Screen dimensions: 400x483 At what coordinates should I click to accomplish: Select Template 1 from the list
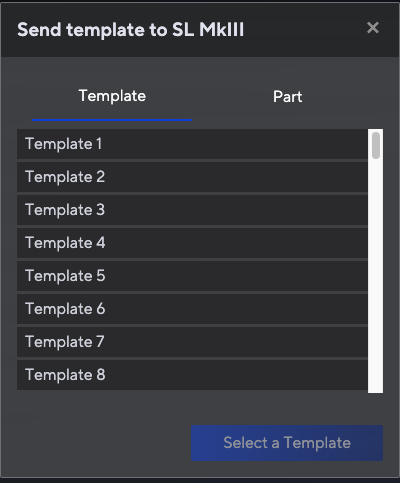click(192, 144)
